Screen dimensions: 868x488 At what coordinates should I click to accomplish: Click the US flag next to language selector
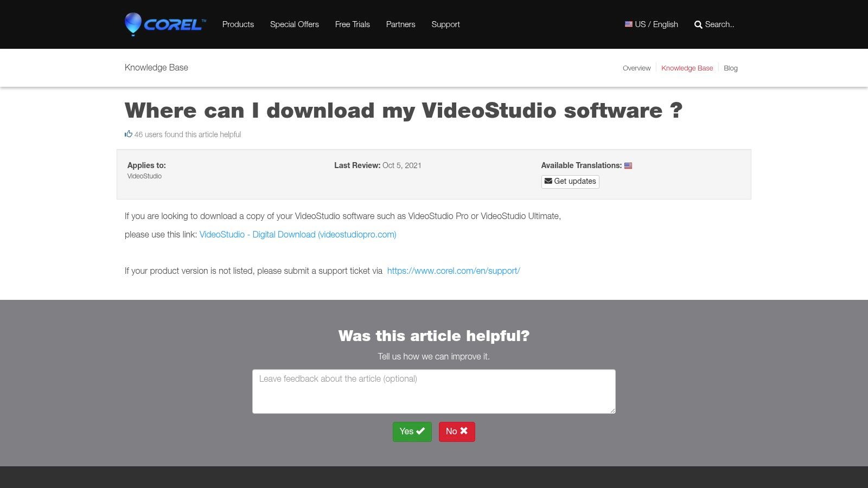coord(629,24)
